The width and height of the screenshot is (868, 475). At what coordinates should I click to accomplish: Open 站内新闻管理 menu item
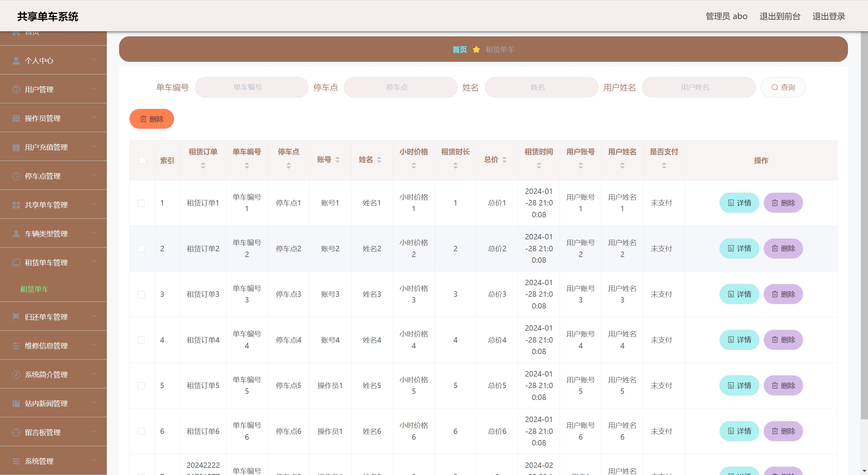[46, 403]
